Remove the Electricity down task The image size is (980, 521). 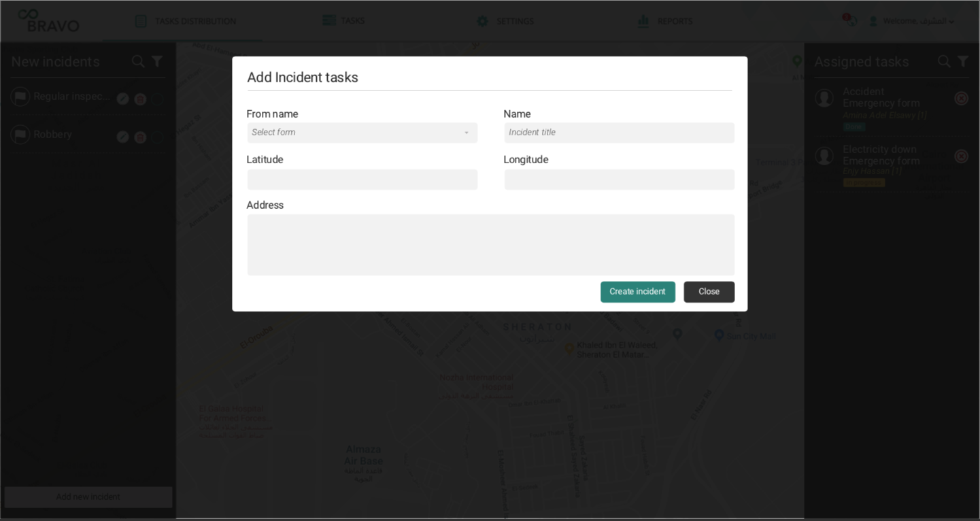click(961, 156)
